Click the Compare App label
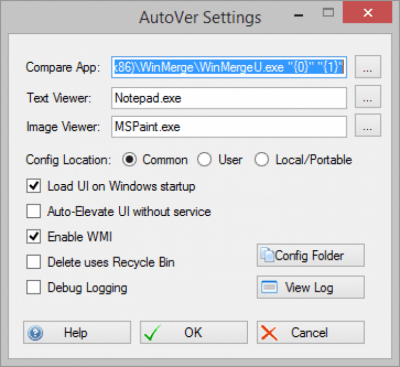This screenshot has height=367, width=400. pyautogui.click(x=63, y=67)
